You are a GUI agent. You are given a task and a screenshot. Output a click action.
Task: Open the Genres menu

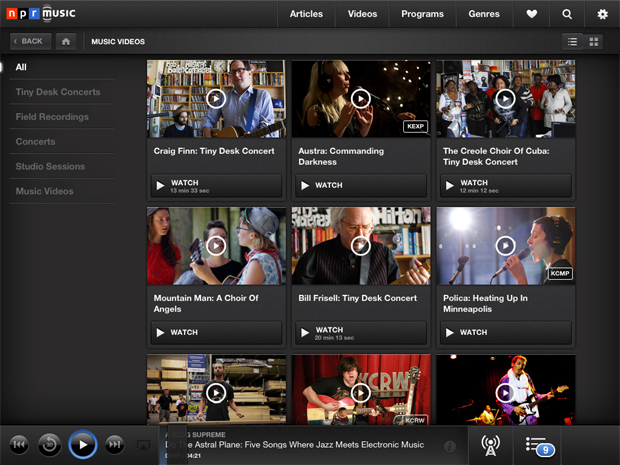[484, 14]
